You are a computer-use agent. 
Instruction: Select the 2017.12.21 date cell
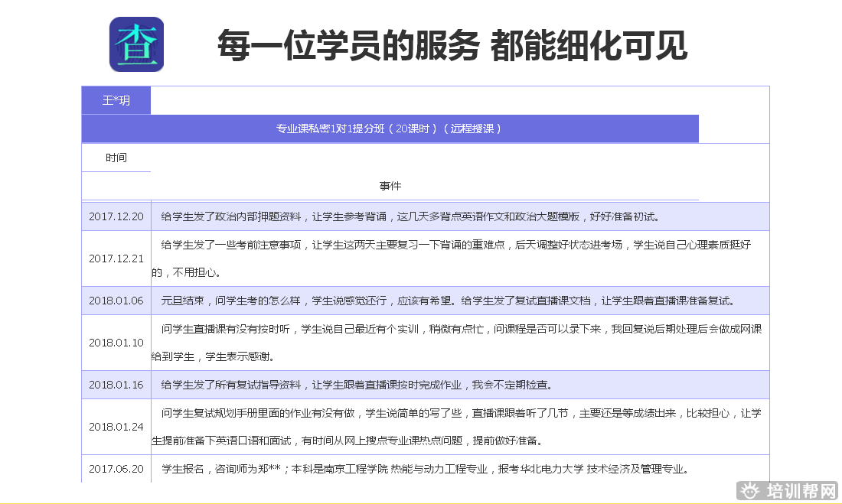pyautogui.click(x=116, y=259)
